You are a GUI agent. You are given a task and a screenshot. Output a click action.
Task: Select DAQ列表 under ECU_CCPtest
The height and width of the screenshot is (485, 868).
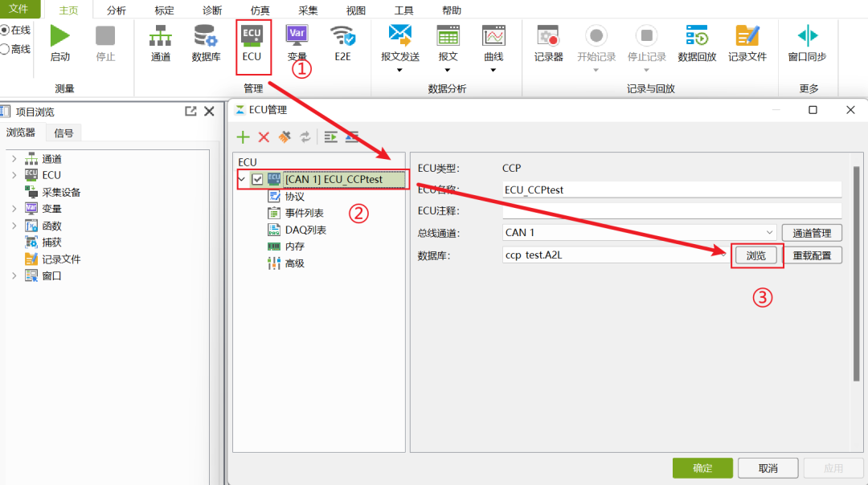pos(297,230)
